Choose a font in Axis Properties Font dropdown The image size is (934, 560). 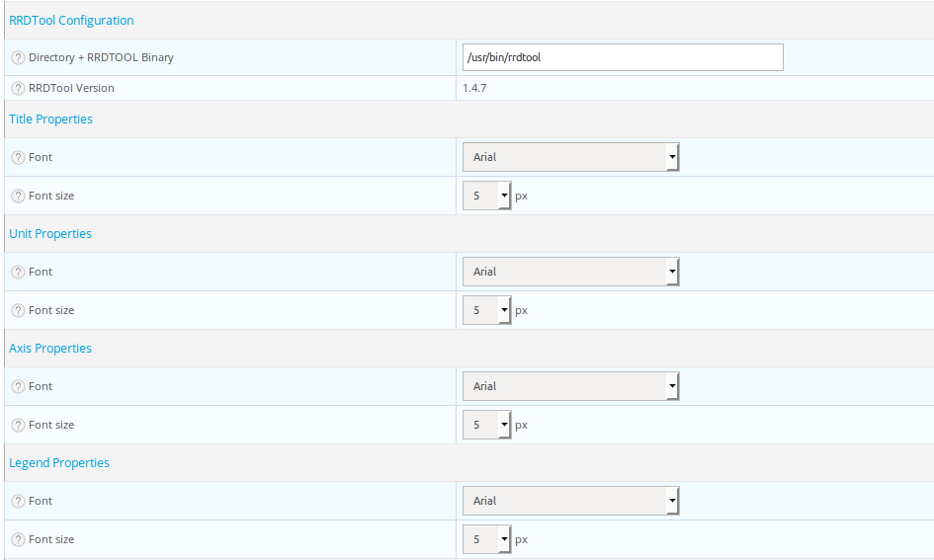[x=570, y=386]
